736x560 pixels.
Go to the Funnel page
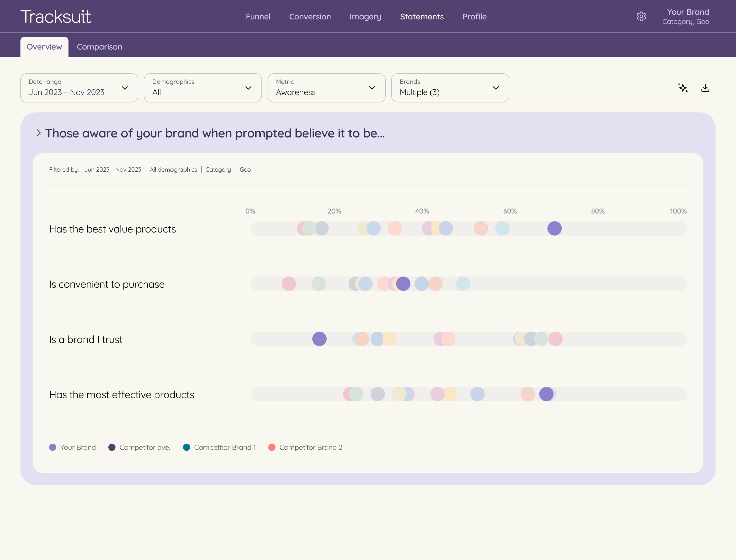[258, 17]
